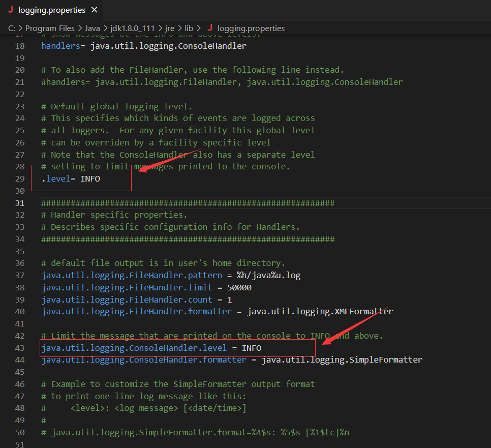491x448 pixels.
Task: Select the logging.properties editor tab
Action: 51,10
